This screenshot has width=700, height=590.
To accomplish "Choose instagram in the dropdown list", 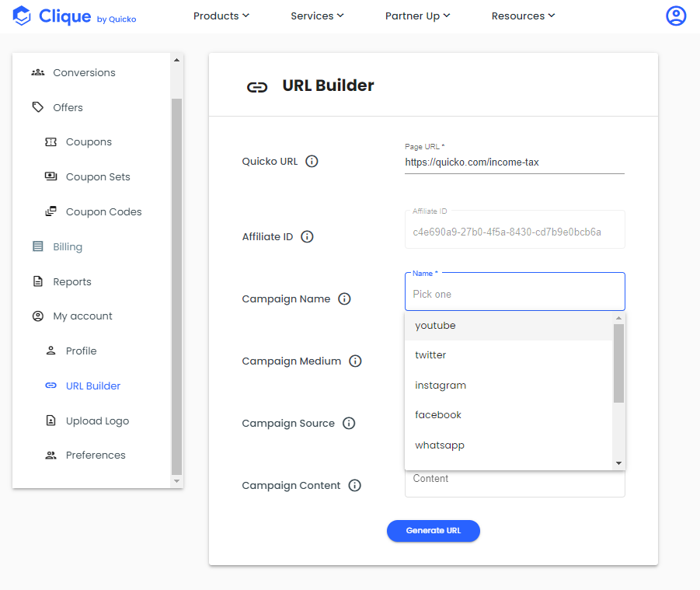I will pyautogui.click(x=508, y=386).
